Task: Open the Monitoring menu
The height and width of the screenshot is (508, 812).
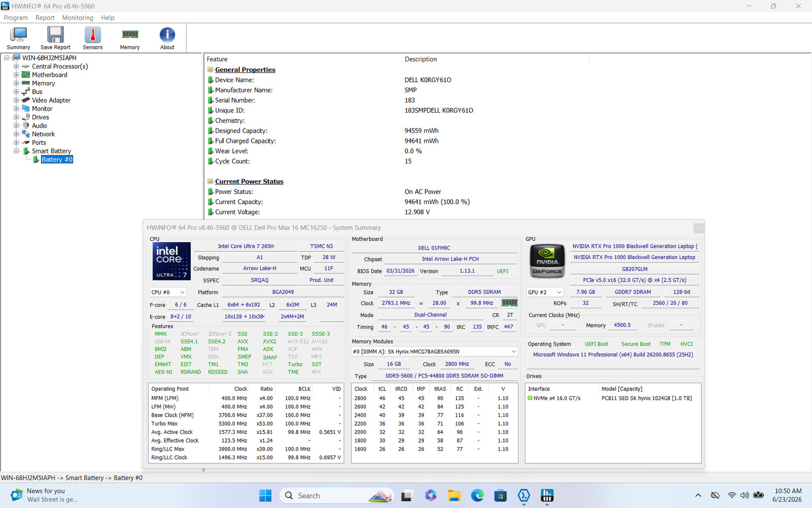Action: click(x=78, y=18)
